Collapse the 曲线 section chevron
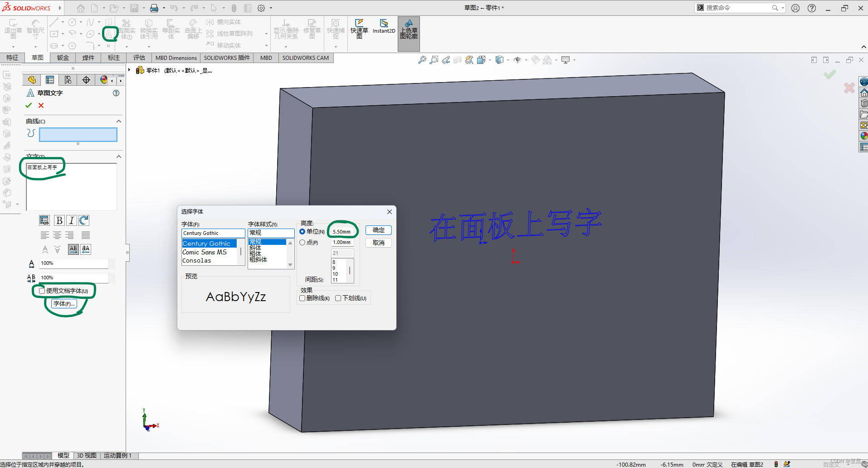This screenshot has width=868, height=468. [119, 121]
